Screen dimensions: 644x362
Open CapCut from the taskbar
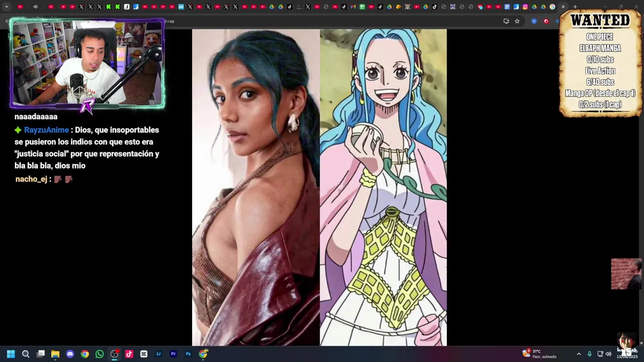pos(144,354)
